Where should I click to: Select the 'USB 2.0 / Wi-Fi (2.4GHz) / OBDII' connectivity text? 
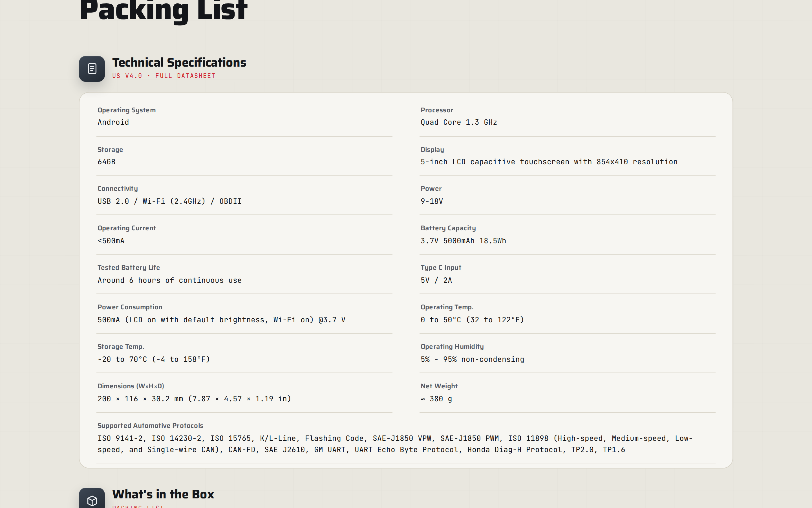(169, 201)
